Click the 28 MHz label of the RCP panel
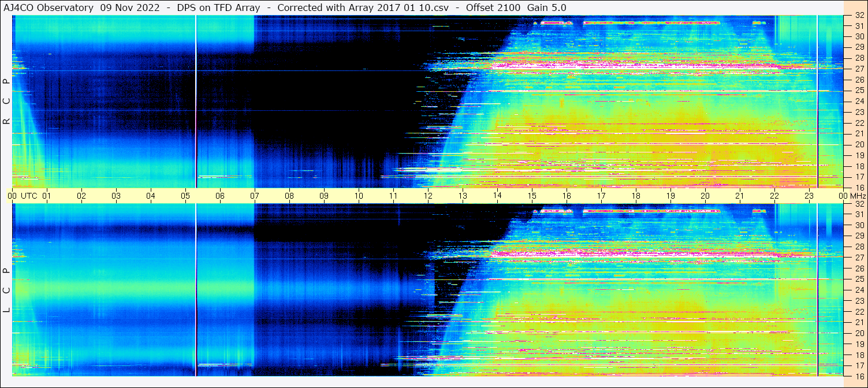The width and height of the screenshot is (868, 388). point(859,58)
